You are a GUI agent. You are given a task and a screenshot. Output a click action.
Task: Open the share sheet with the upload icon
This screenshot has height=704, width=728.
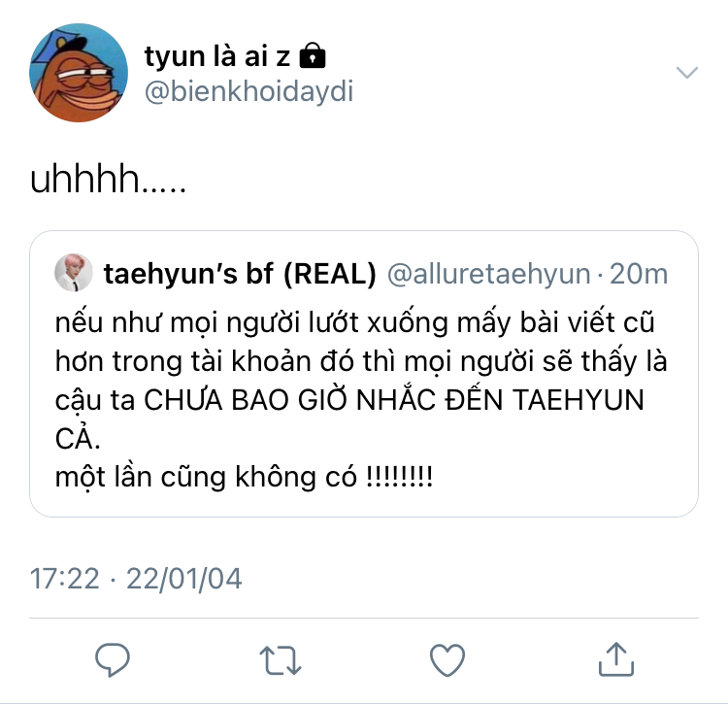click(x=616, y=659)
